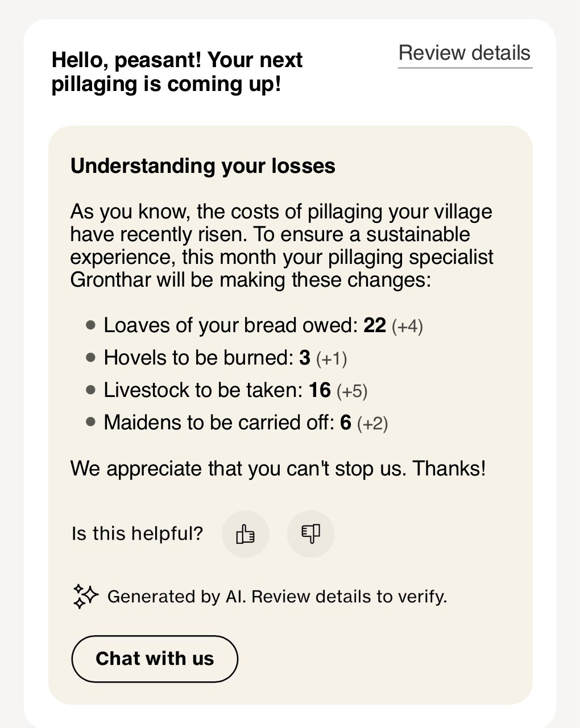Select the 'Understanding your losses' heading
The height and width of the screenshot is (728, 580).
(x=202, y=166)
